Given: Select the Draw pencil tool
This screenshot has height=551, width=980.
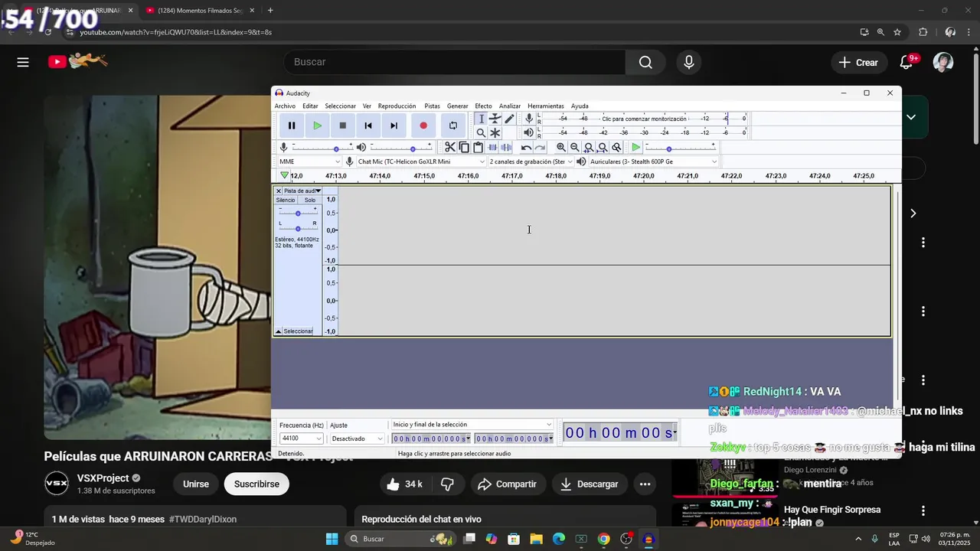Looking at the screenshot, I should 509,119.
